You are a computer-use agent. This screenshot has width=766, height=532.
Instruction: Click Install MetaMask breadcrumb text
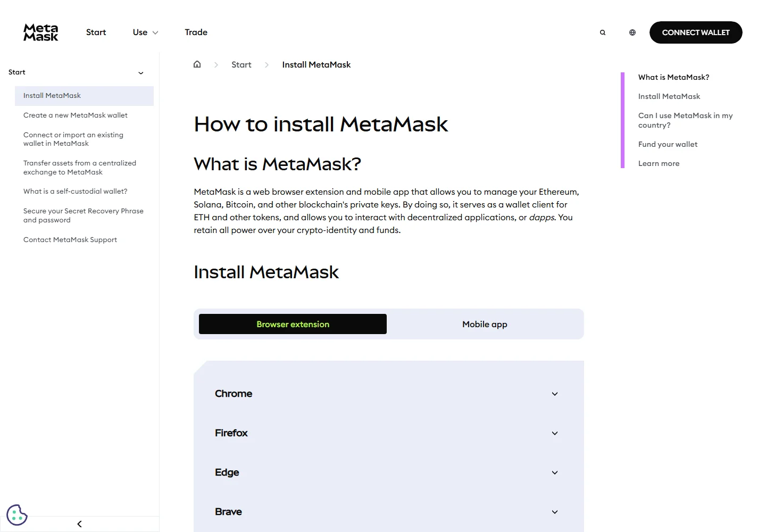[317, 64]
